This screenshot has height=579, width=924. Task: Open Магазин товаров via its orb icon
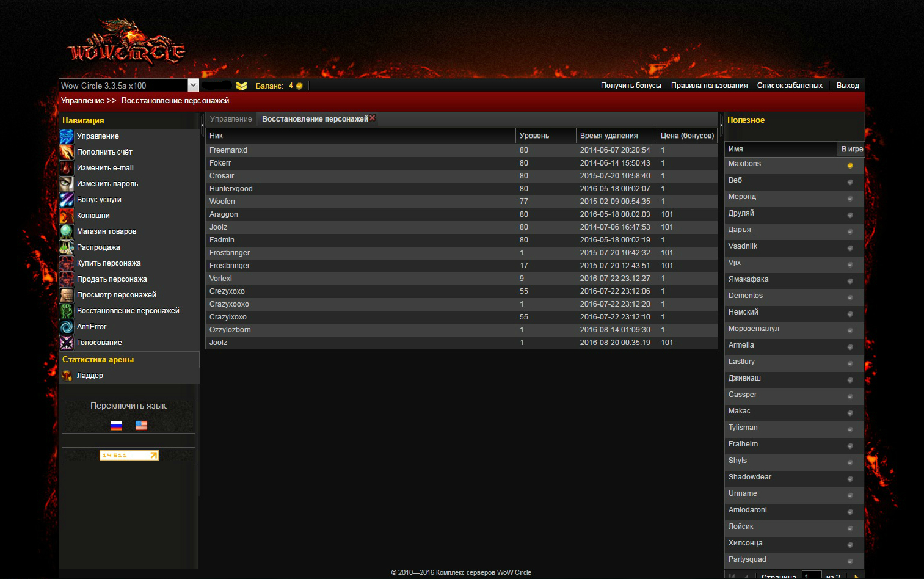67,231
